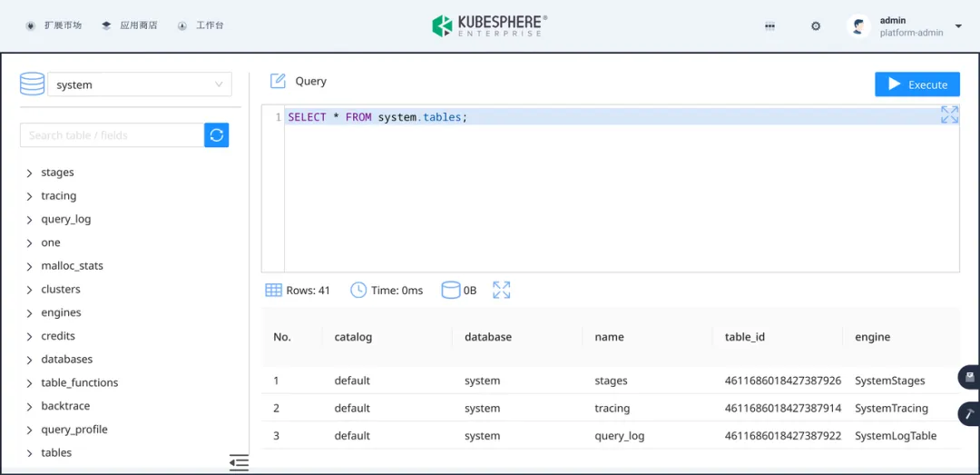Collapse sidebar with the indent icon
980x475 pixels.
click(x=239, y=462)
